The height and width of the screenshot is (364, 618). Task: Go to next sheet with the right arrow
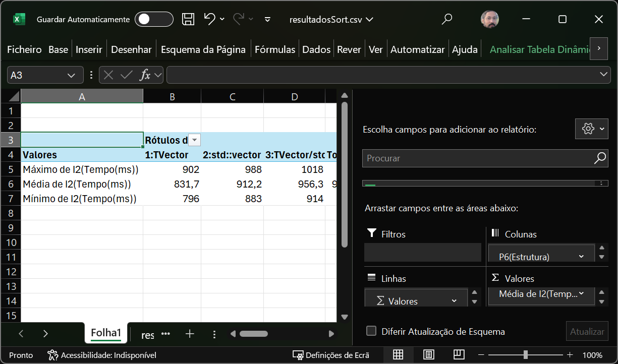coord(45,334)
